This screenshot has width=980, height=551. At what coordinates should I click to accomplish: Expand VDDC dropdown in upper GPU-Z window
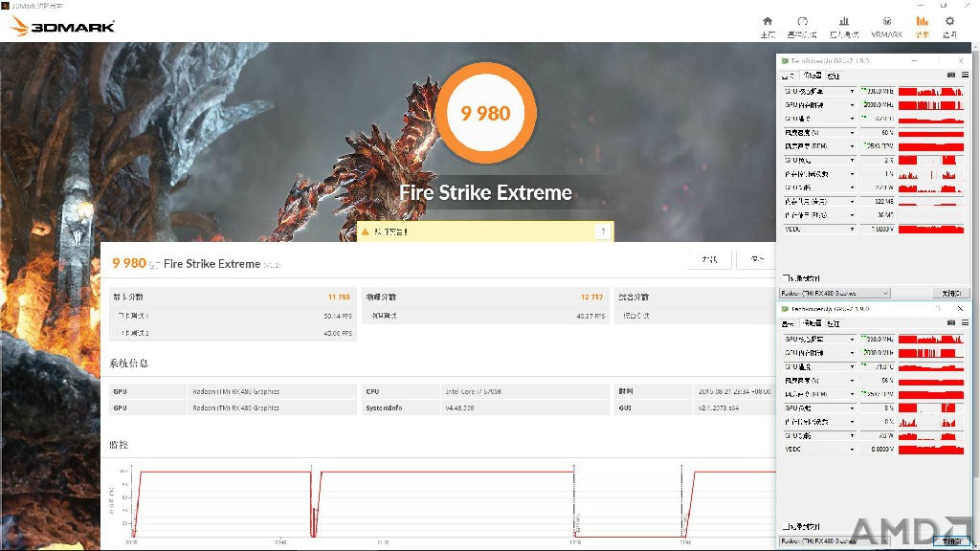[851, 230]
